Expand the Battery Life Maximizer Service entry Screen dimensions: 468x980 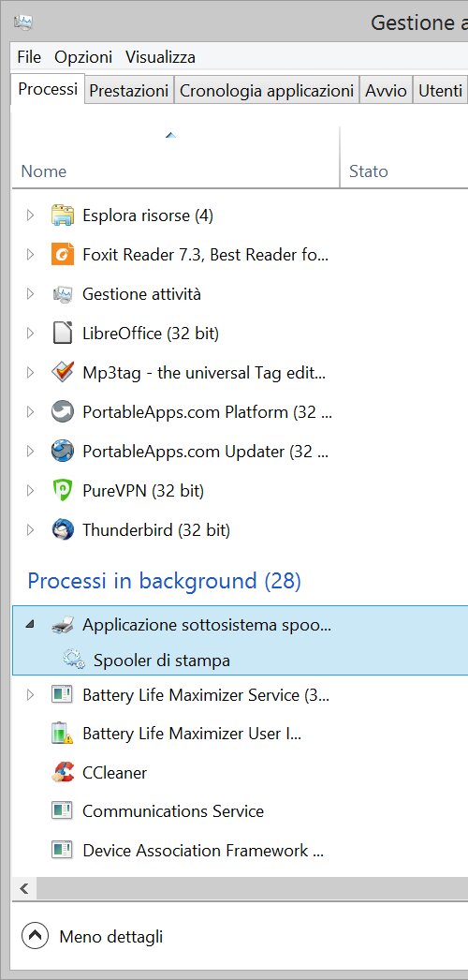pyautogui.click(x=29, y=694)
